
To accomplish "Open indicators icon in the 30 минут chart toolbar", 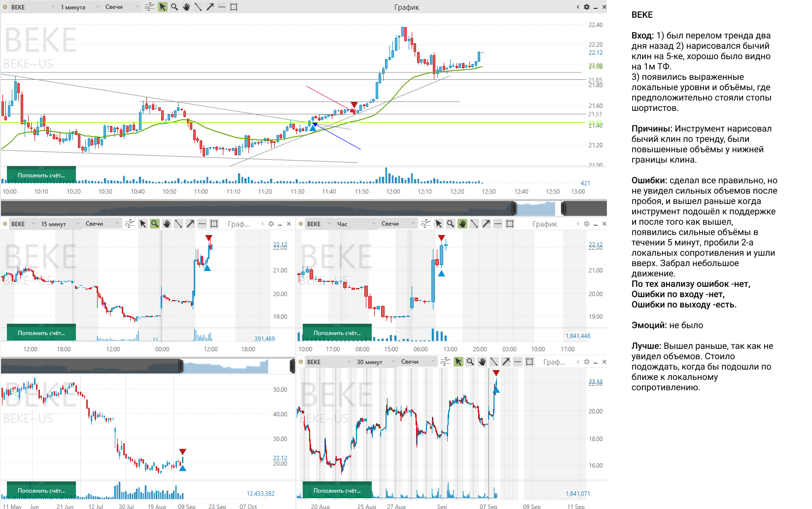I will [x=445, y=362].
